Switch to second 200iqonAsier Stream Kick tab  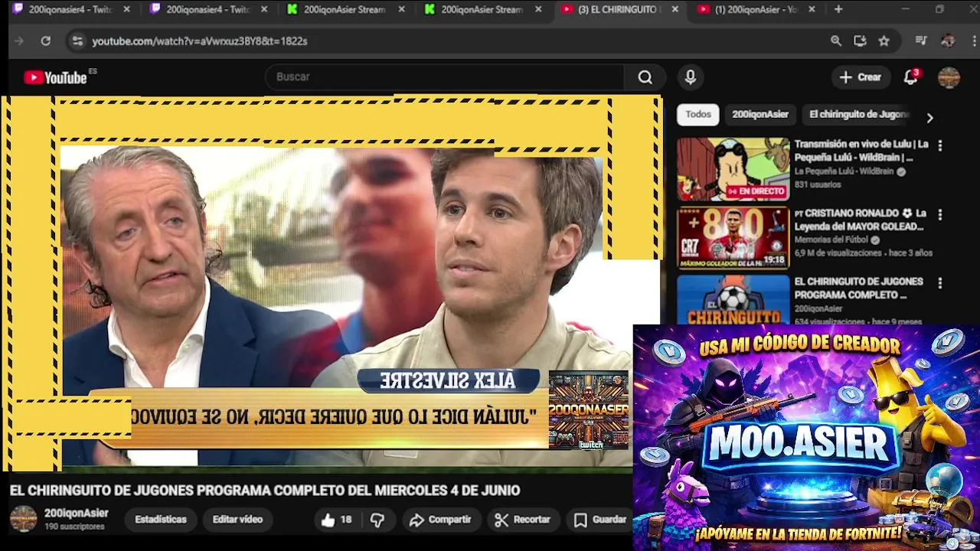click(x=484, y=9)
